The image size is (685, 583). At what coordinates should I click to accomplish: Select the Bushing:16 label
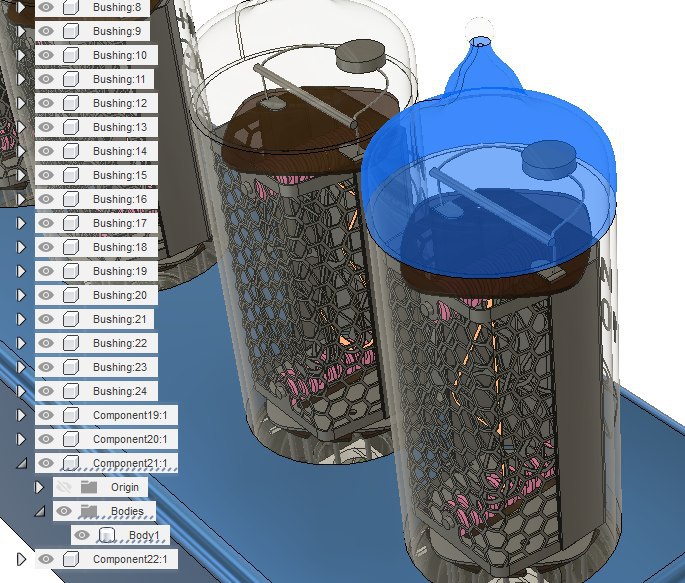pyautogui.click(x=120, y=199)
